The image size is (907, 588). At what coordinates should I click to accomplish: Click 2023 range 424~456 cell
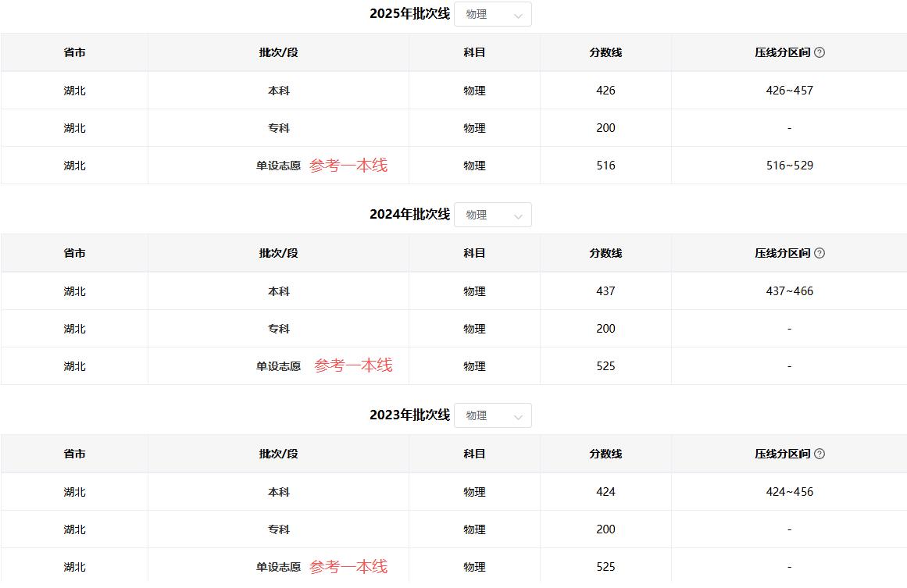point(789,492)
